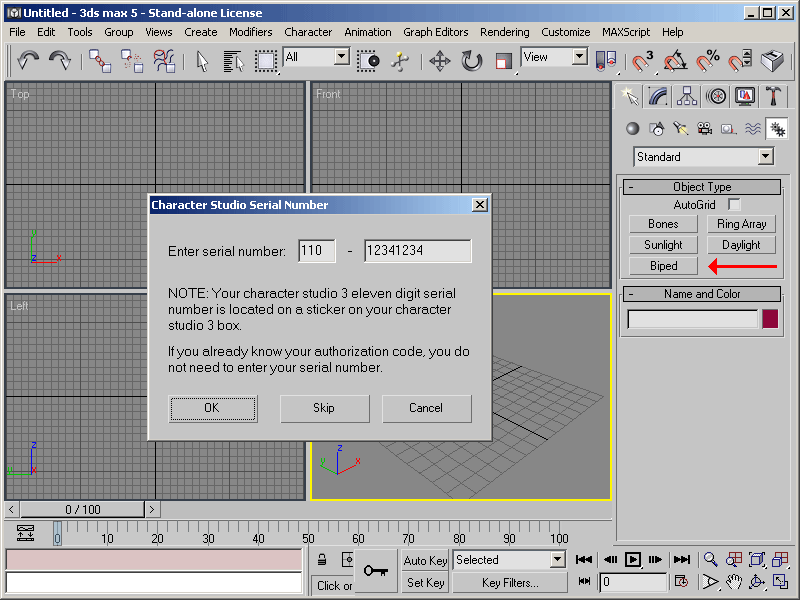
Task: Click the Play Animation button
Action: coord(633,560)
